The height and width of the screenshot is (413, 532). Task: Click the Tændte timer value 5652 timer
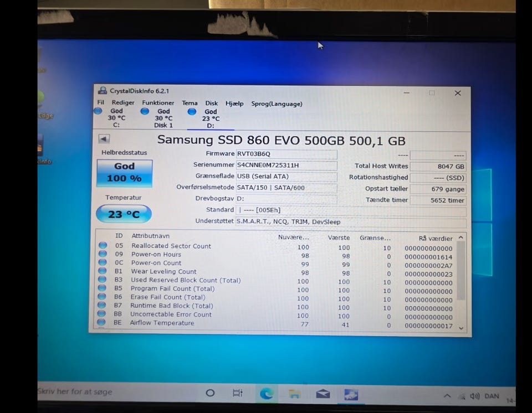(438, 200)
